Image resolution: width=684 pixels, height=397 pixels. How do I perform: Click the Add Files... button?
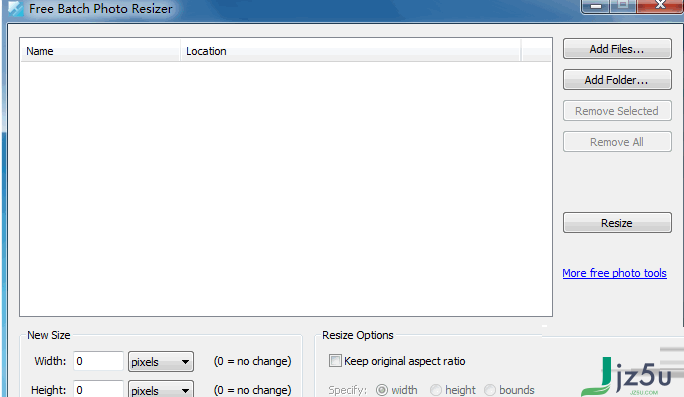click(617, 49)
